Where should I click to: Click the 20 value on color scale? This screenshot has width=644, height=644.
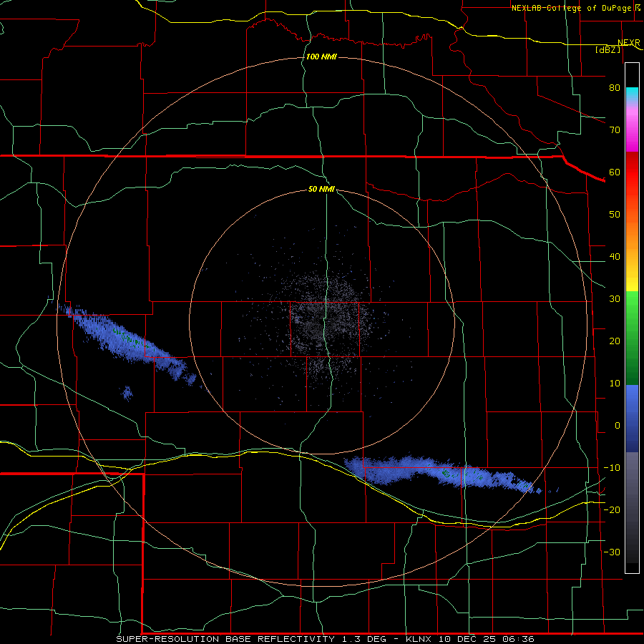click(615, 341)
